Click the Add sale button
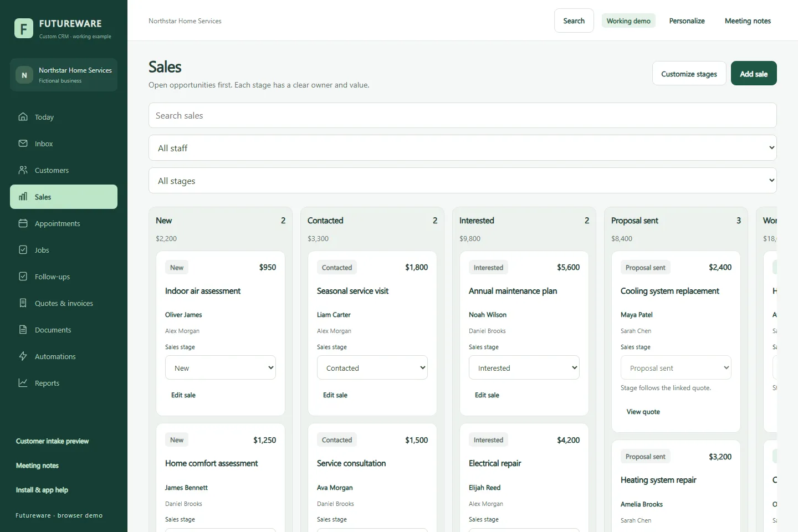The height and width of the screenshot is (532, 798). [754, 73]
